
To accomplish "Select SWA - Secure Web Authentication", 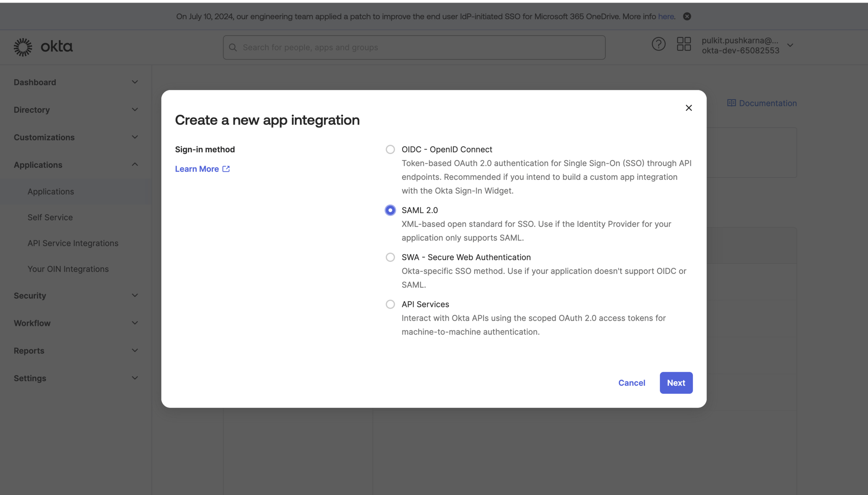I will coord(390,257).
